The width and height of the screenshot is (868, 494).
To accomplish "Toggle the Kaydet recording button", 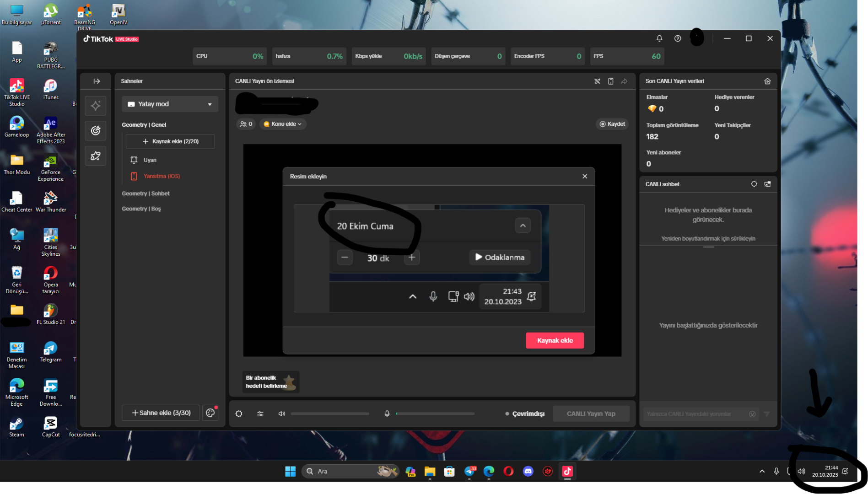I will (612, 124).
